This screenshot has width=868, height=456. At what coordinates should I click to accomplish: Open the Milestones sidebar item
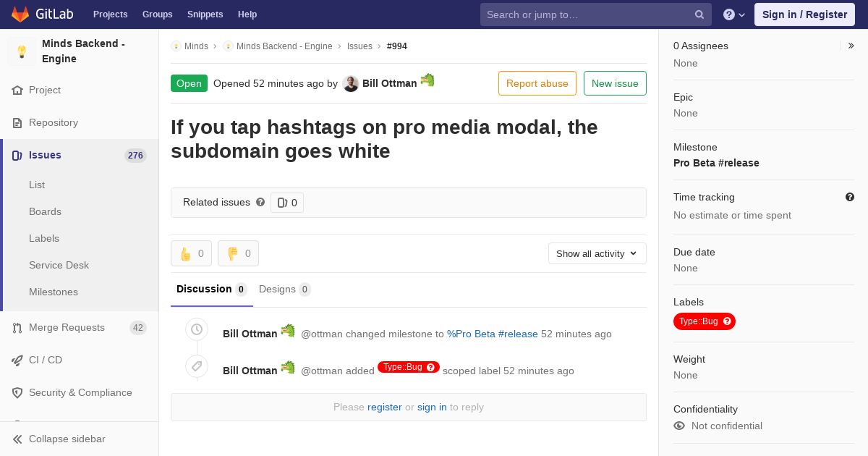[54, 292]
